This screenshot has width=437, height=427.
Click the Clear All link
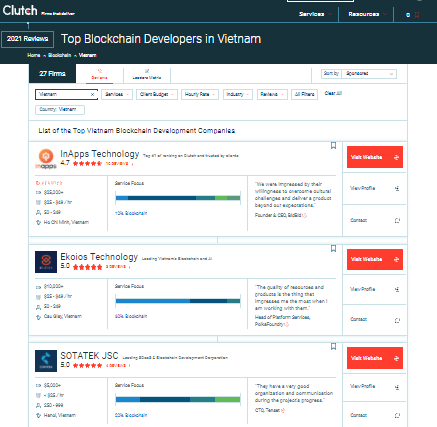click(x=333, y=93)
